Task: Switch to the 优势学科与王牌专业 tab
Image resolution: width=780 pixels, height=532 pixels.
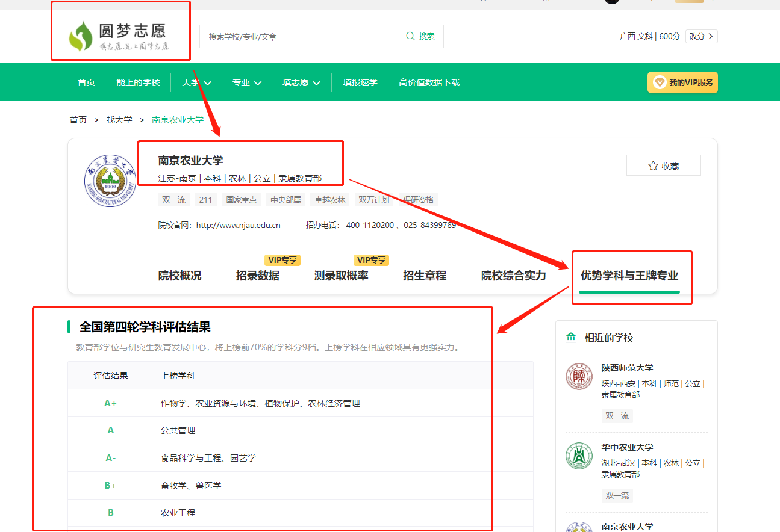Action: tap(629, 276)
